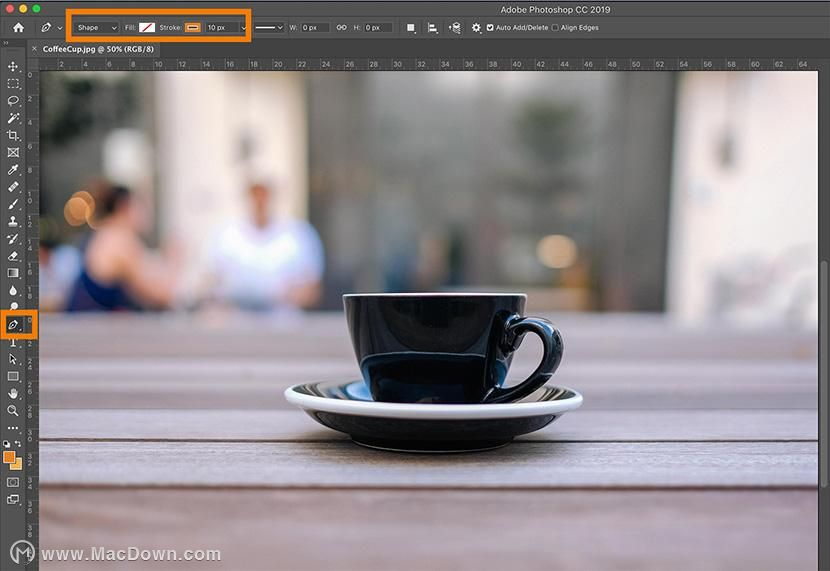Open the stroke line style dropdown
Screen dimensions: 830x571
[268, 28]
